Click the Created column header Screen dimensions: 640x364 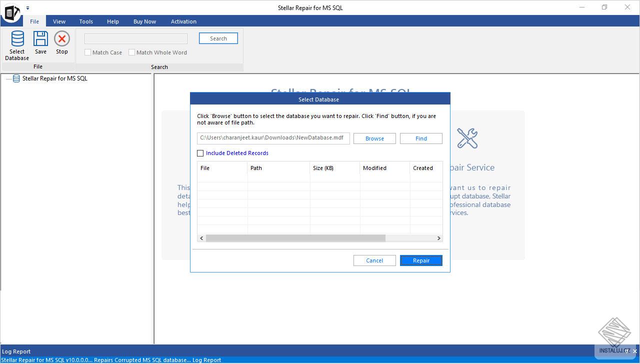(x=426, y=168)
